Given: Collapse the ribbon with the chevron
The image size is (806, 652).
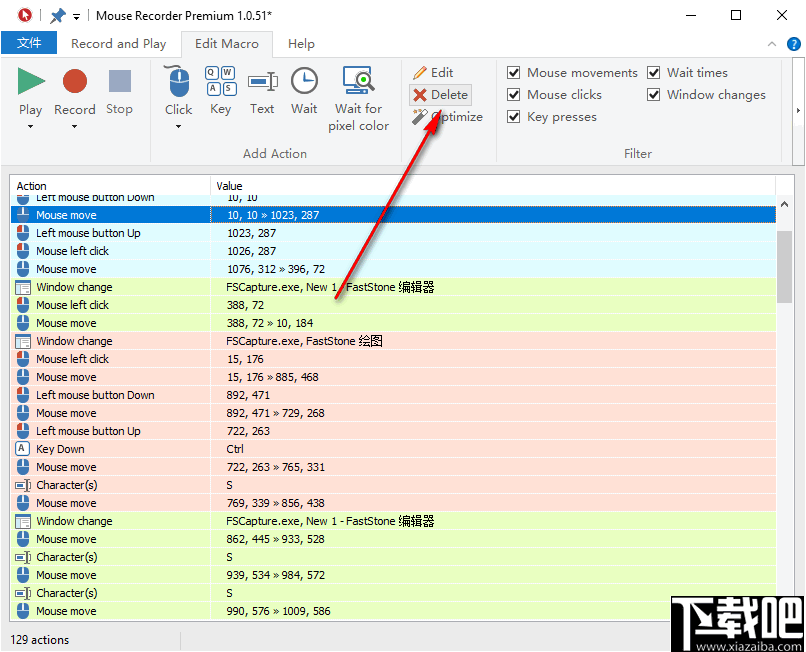Looking at the screenshot, I should pyautogui.click(x=770, y=44).
